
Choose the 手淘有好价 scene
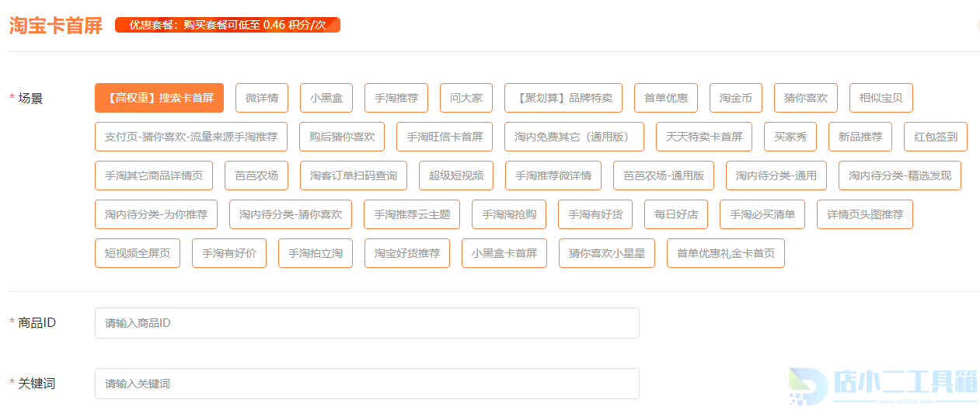pos(229,253)
